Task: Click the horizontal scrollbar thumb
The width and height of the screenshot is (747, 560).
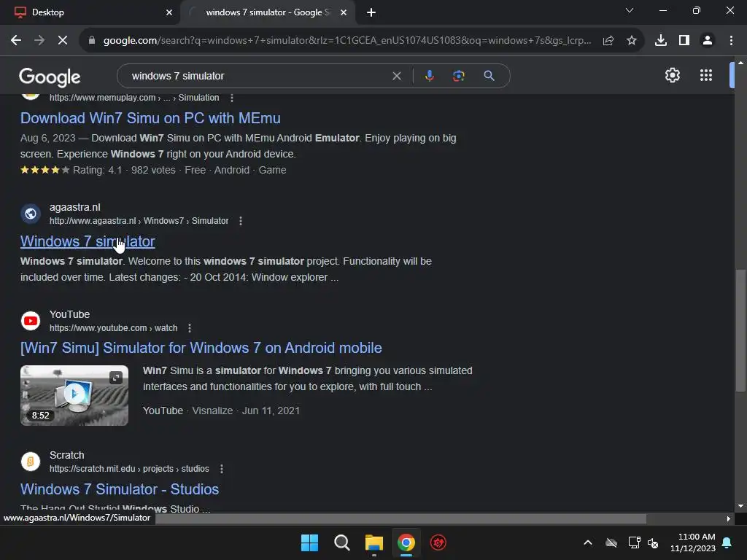Action: (400, 518)
